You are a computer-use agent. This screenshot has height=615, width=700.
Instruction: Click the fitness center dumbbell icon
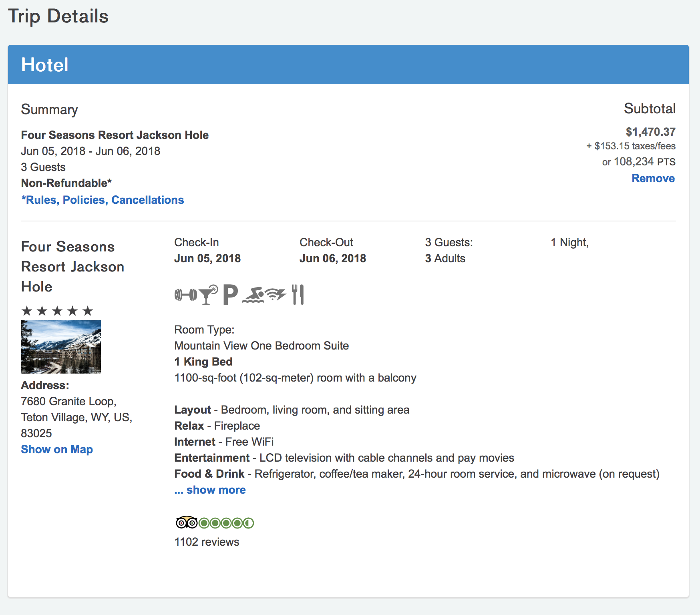185,295
